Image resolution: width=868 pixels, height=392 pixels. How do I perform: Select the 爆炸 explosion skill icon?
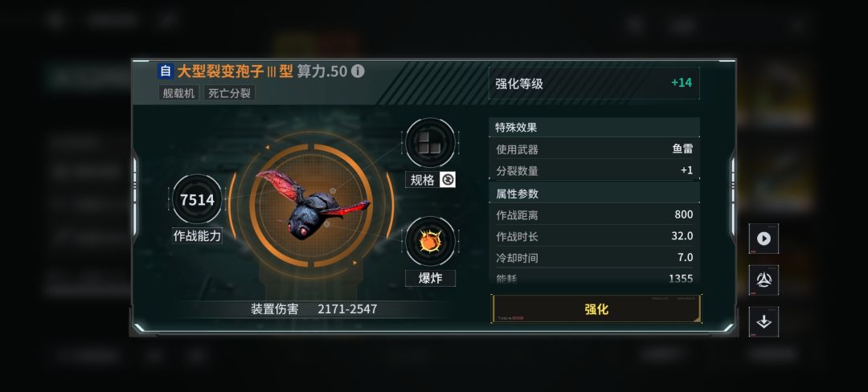[x=430, y=242]
